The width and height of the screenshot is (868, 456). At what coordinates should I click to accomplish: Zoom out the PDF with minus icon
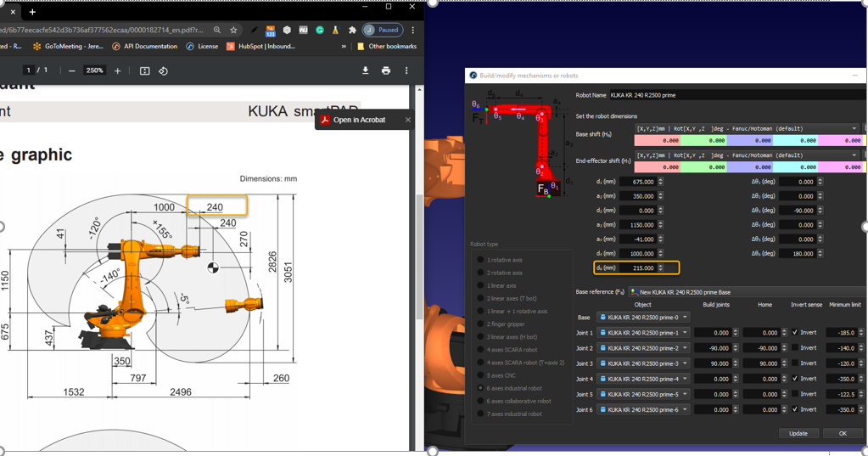(x=72, y=70)
